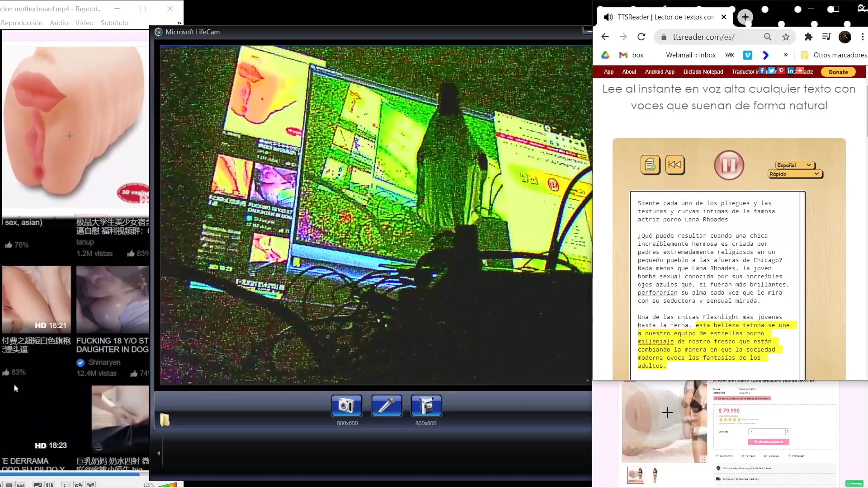Open the Audio menu in VLC
Screen dimensions: 868x488
(x=59, y=23)
